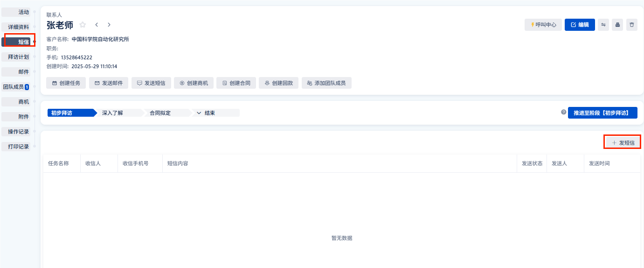The width and height of the screenshot is (644, 268).
Task: Click 发送短信 button
Action: click(x=151, y=83)
